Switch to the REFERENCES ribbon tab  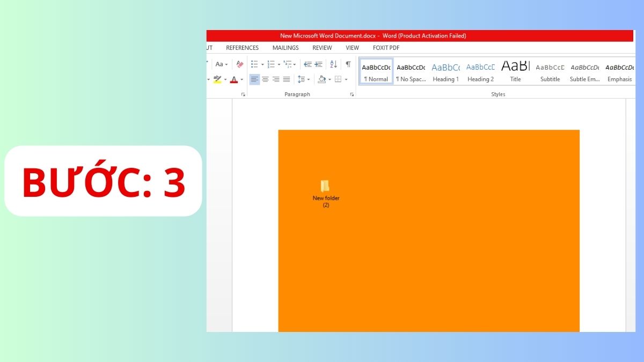[x=243, y=48]
